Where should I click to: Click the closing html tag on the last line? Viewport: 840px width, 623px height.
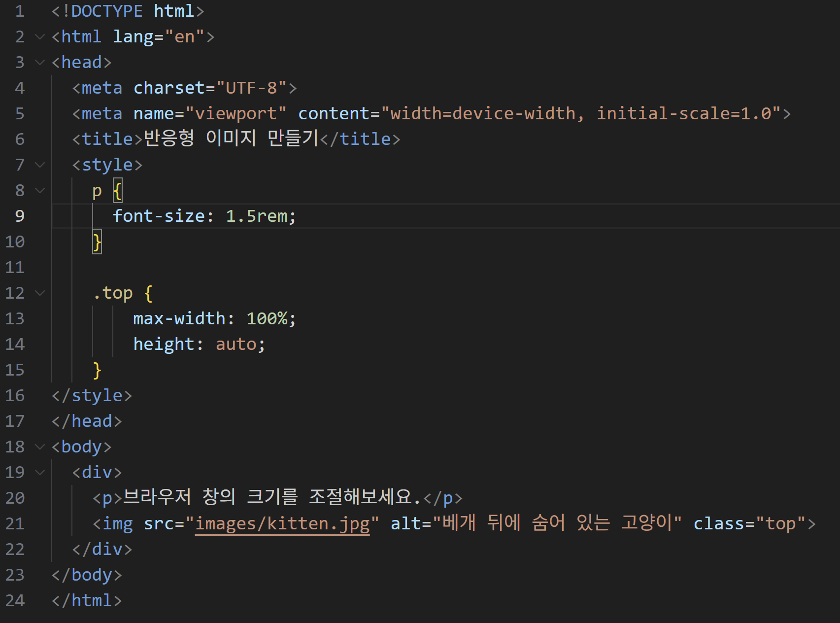tap(87, 600)
